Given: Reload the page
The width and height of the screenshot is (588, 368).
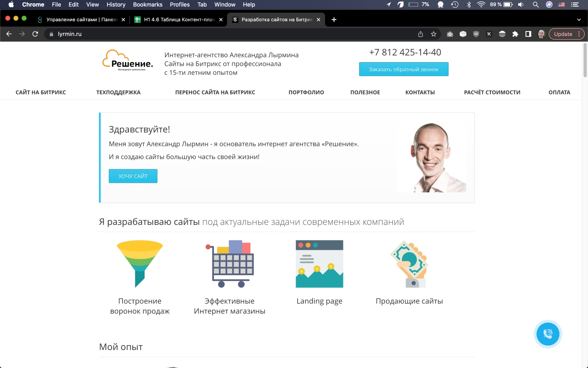Looking at the screenshot, I should pos(35,34).
